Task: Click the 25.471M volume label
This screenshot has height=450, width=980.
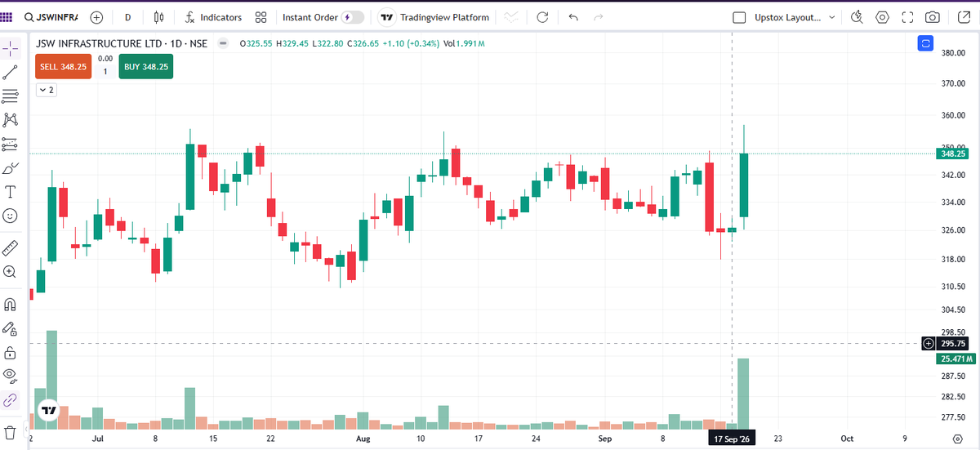Action: 955,359
